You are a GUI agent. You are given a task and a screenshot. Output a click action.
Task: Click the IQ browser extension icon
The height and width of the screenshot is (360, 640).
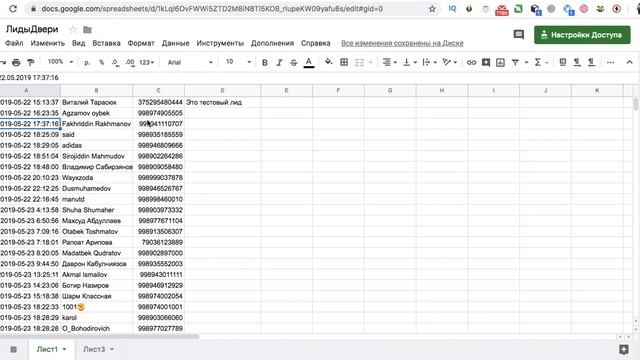452,9
